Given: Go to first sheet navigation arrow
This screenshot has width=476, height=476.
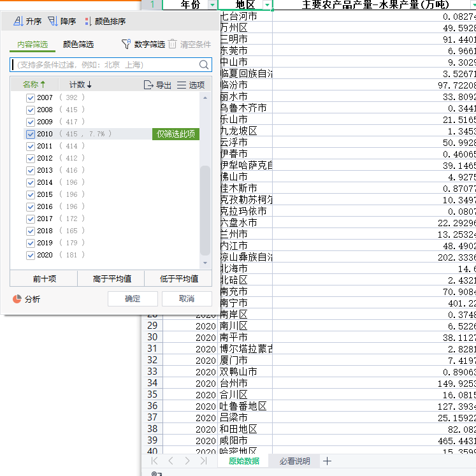Looking at the screenshot, I should [154, 461].
